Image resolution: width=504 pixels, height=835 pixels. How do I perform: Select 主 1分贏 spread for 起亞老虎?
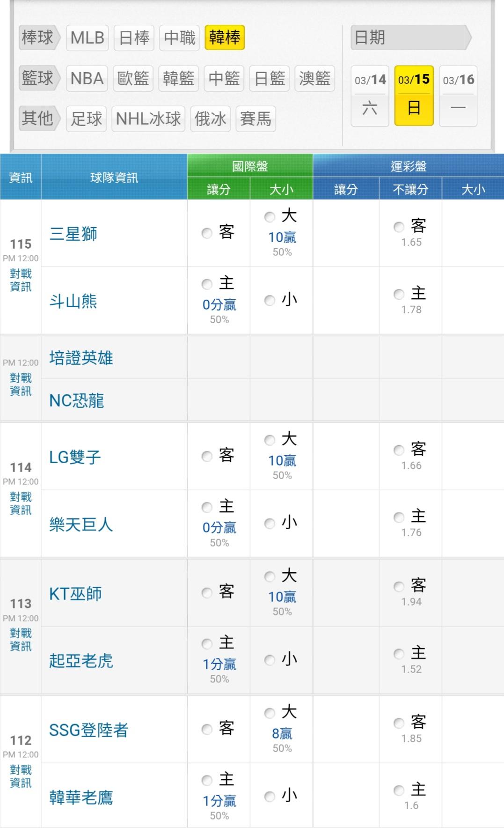point(207,644)
